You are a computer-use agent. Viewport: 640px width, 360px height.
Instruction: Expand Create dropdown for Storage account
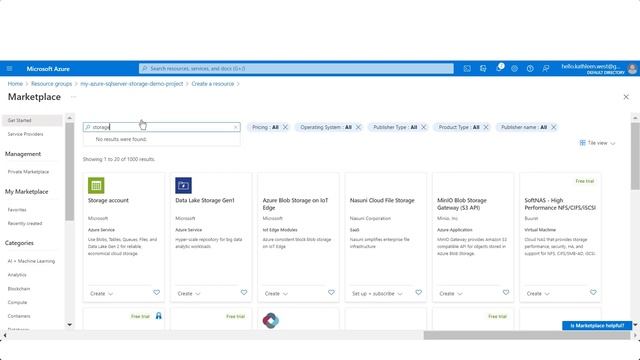(101, 293)
